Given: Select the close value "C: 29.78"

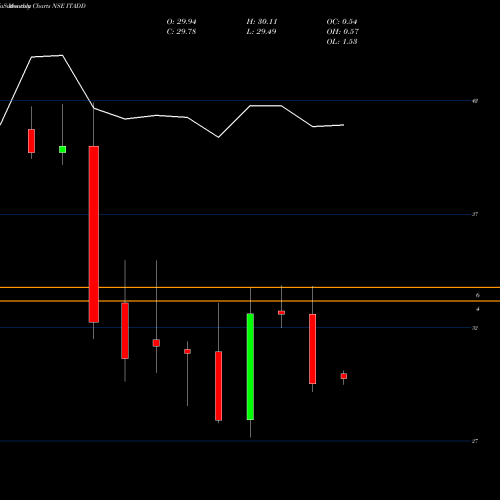Looking at the screenshot, I should (x=181, y=32).
